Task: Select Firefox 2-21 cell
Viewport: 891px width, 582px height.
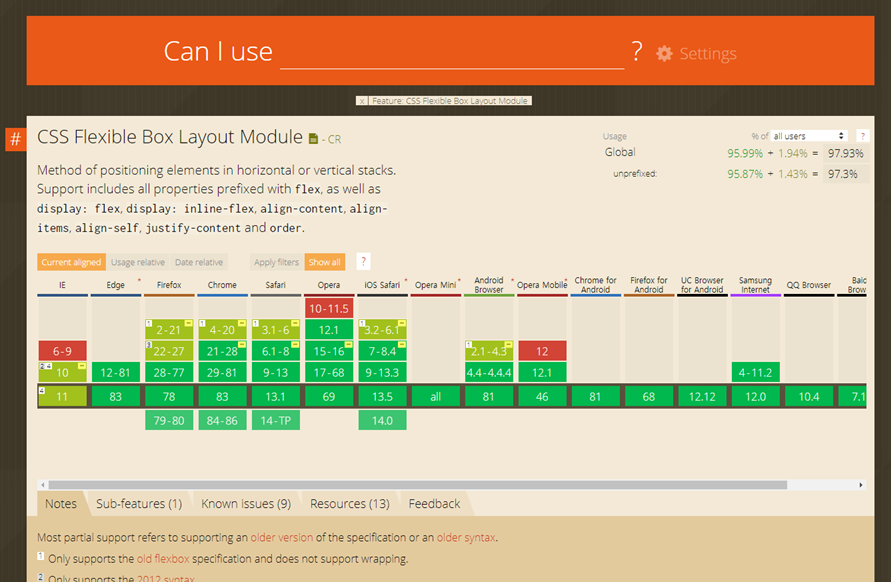Action: [x=169, y=330]
